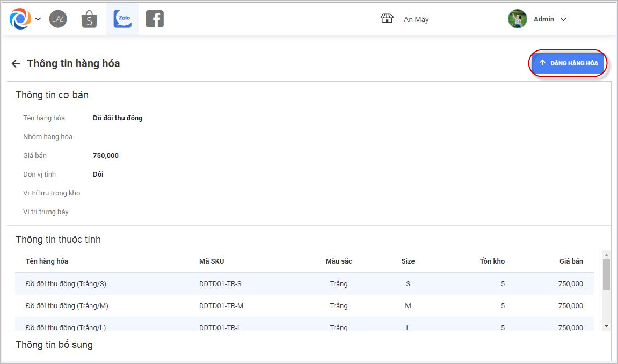Expand the dropdown next to app logo

[38, 19]
